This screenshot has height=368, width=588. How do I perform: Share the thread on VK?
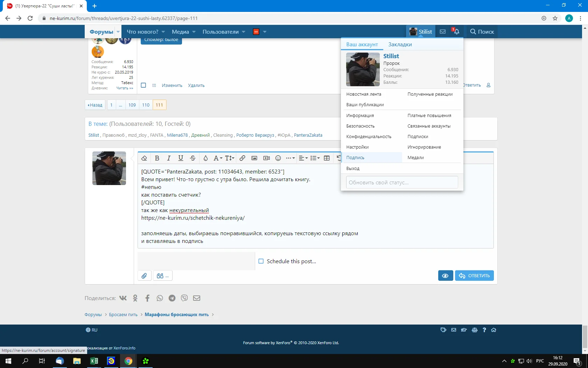pos(123,298)
